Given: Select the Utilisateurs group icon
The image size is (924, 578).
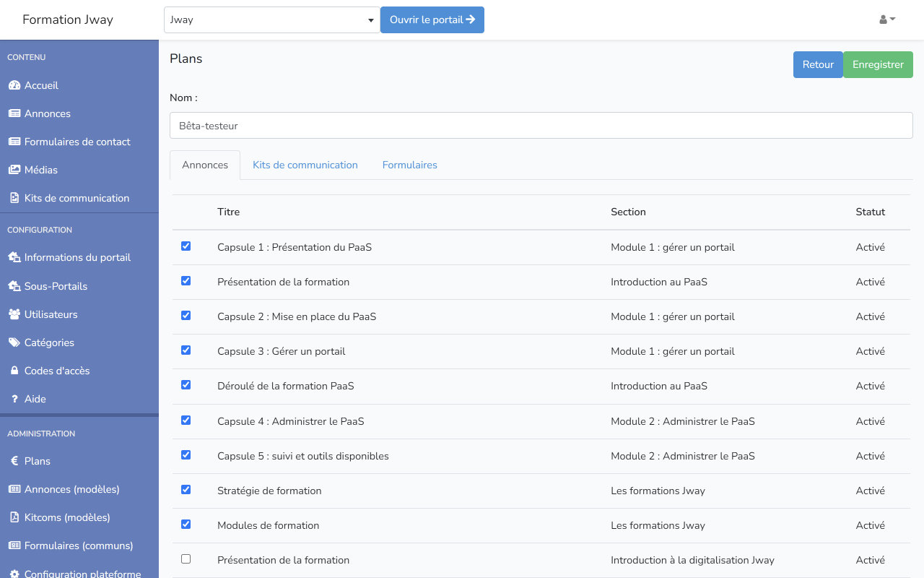Looking at the screenshot, I should click(x=14, y=314).
